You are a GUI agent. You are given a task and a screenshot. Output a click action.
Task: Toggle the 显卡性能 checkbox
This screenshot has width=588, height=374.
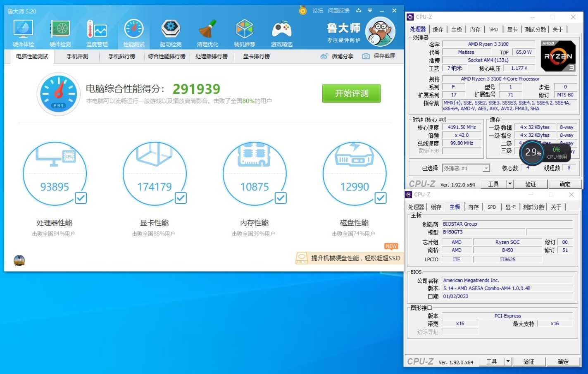tap(181, 198)
